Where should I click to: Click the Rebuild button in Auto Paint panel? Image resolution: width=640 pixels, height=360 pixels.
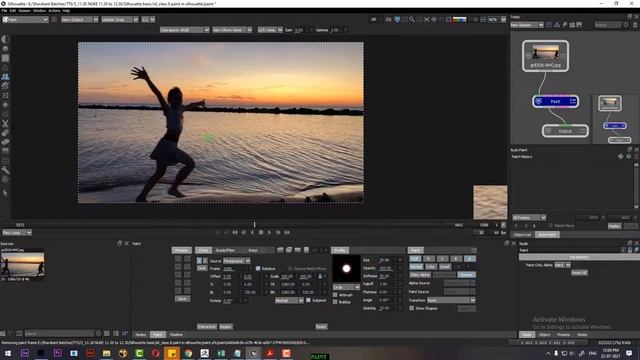click(x=614, y=226)
